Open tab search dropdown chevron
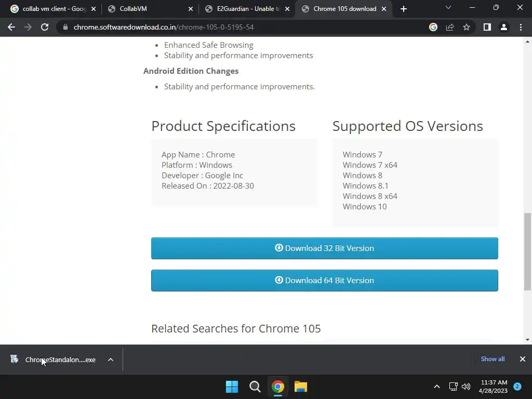 coord(448,8)
